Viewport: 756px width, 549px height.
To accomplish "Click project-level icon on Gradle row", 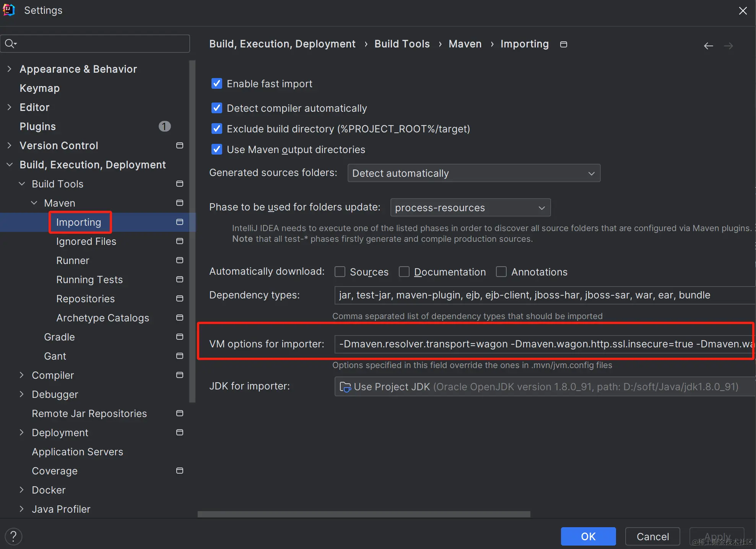I will pos(179,337).
